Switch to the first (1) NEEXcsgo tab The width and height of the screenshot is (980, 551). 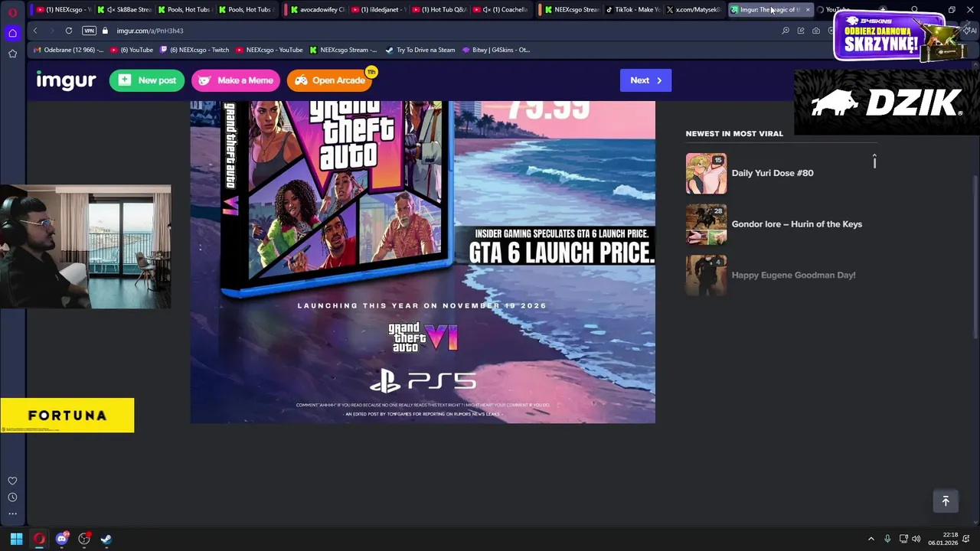coord(64,10)
